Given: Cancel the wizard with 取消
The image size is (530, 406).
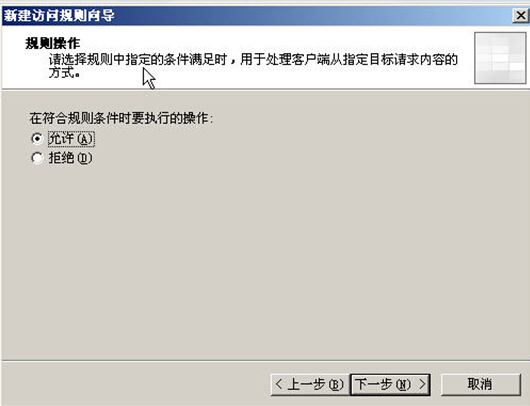Looking at the screenshot, I should click(480, 384).
